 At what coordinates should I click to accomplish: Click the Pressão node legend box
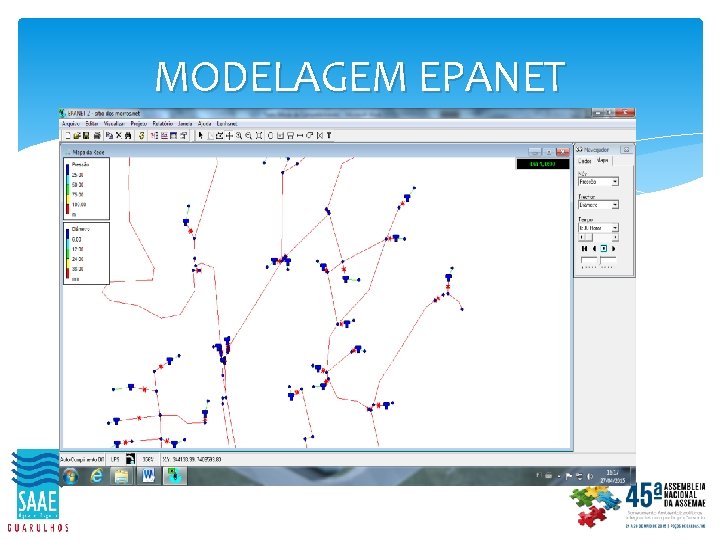point(86,189)
